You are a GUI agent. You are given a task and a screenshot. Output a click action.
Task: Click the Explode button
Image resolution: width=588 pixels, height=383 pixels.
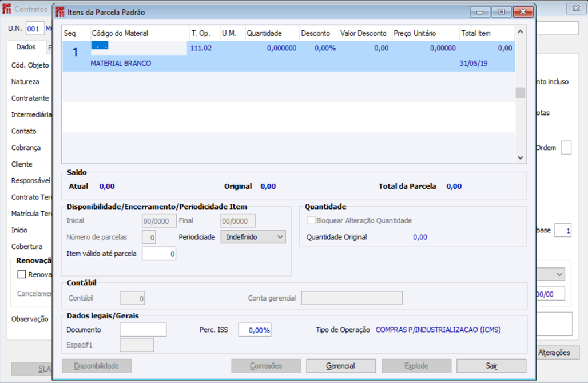coord(416,366)
